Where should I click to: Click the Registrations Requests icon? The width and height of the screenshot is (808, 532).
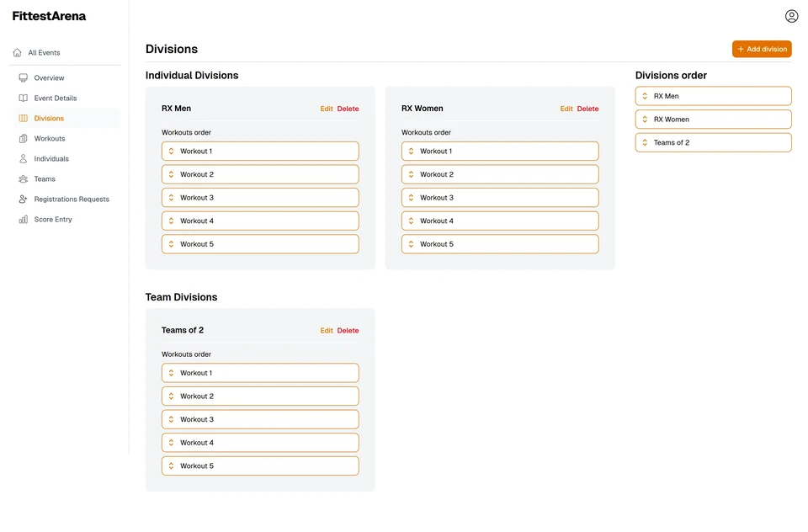tap(24, 199)
